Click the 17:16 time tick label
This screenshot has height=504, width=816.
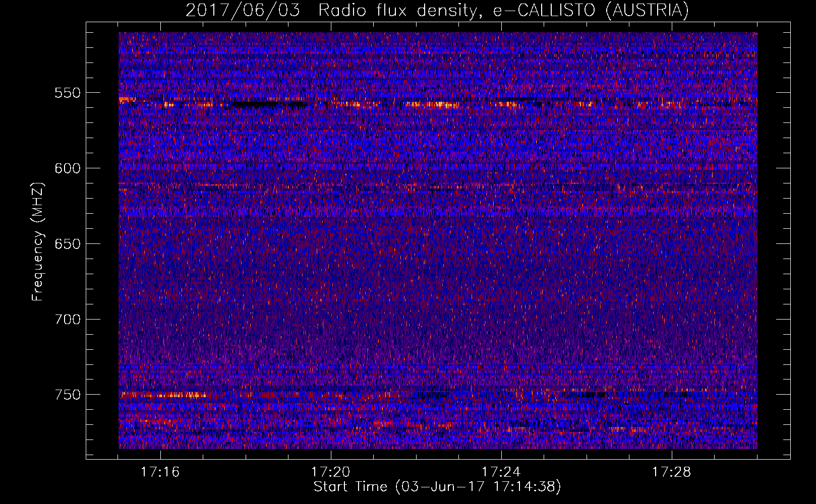(x=160, y=472)
